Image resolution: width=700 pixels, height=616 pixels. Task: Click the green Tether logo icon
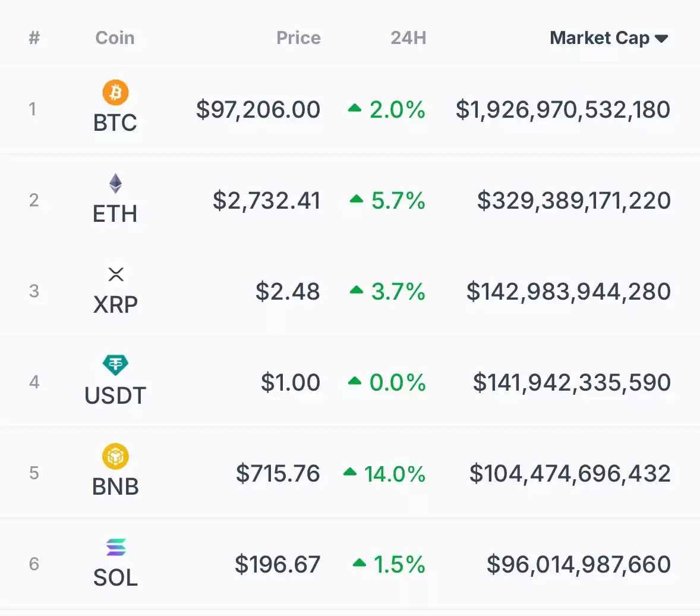point(116,365)
